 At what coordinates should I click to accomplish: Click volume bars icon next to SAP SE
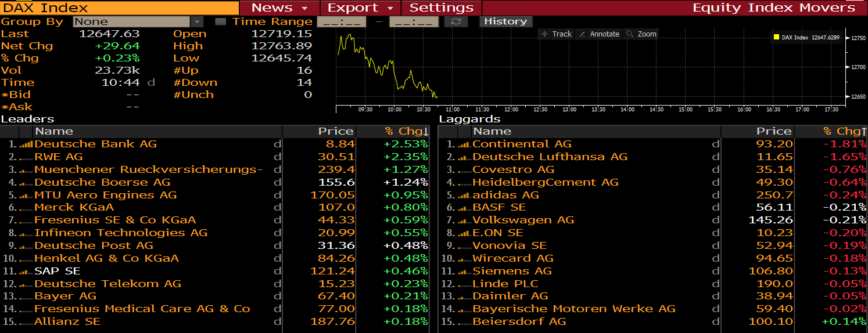pyautogui.click(x=27, y=271)
